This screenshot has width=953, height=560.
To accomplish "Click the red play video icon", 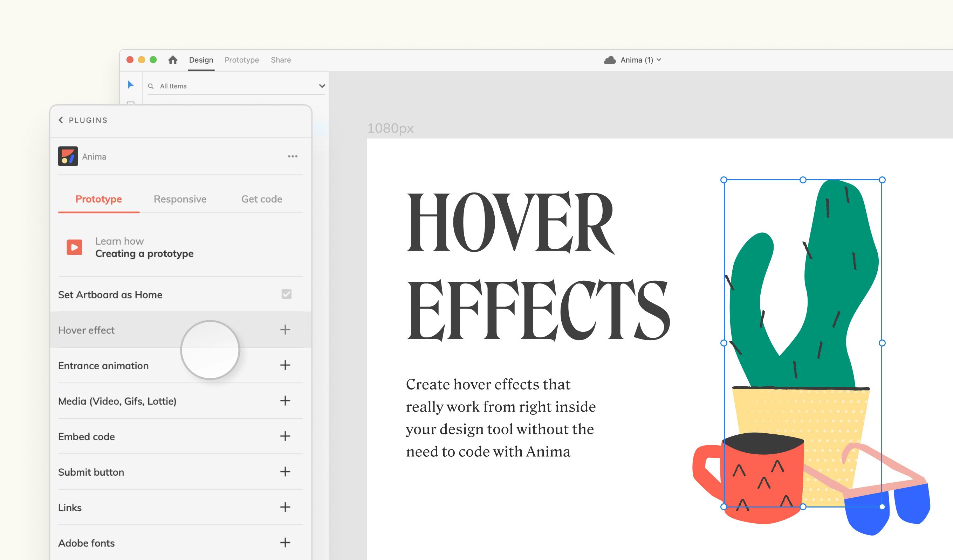I will point(75,247).
